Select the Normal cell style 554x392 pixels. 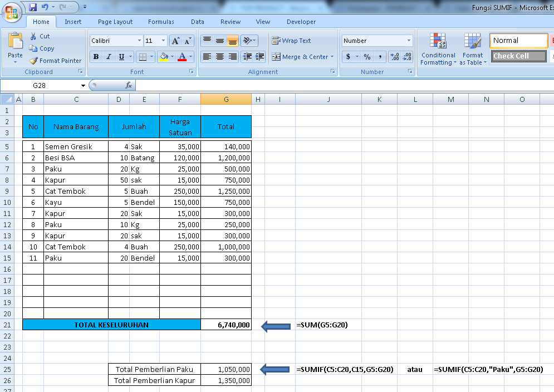519,41
